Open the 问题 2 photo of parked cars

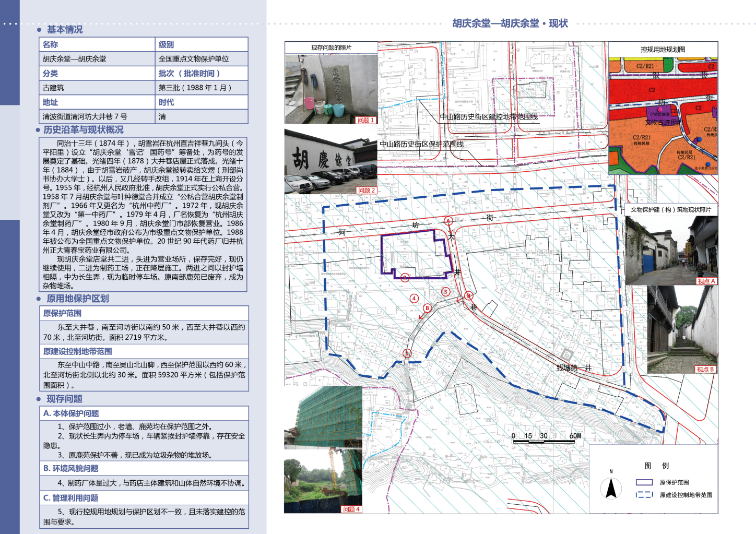[331, 161]
